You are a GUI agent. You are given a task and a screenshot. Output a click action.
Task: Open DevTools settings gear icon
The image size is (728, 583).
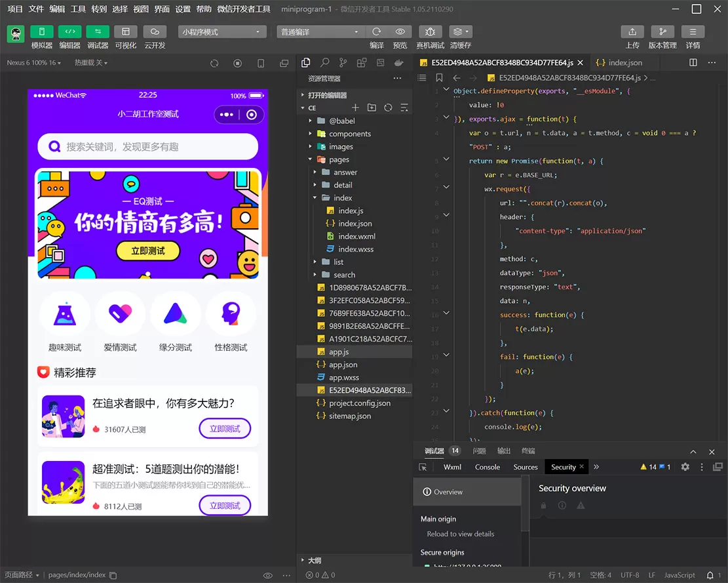coord(685,467)
